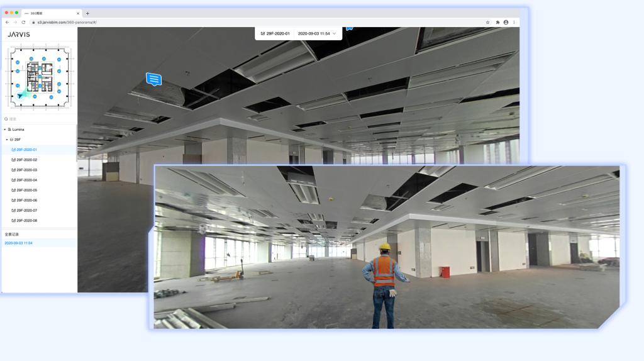Screen dimensions: 644x361
Task: Click the camera icon beside 29F-2020-01 in top bar
Action: 263,34
